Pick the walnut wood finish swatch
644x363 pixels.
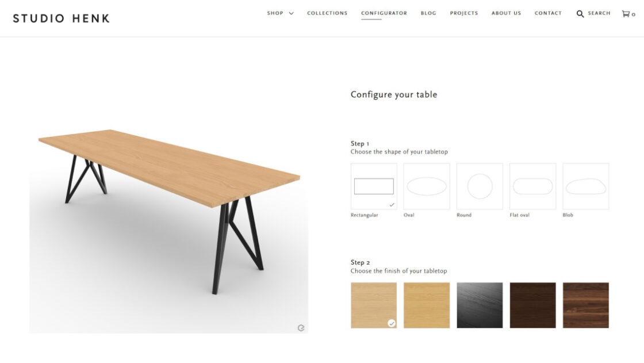pyautogui.click(x=586, y=305)
